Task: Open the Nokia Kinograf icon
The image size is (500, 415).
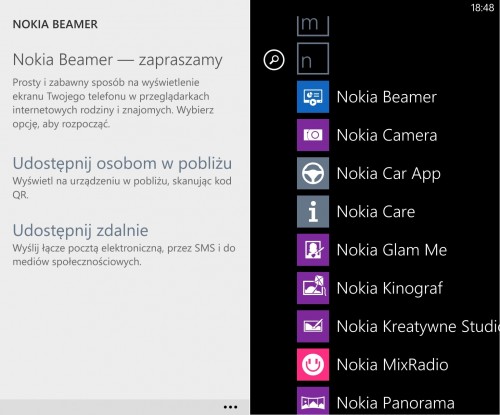Action: point(313,288)
